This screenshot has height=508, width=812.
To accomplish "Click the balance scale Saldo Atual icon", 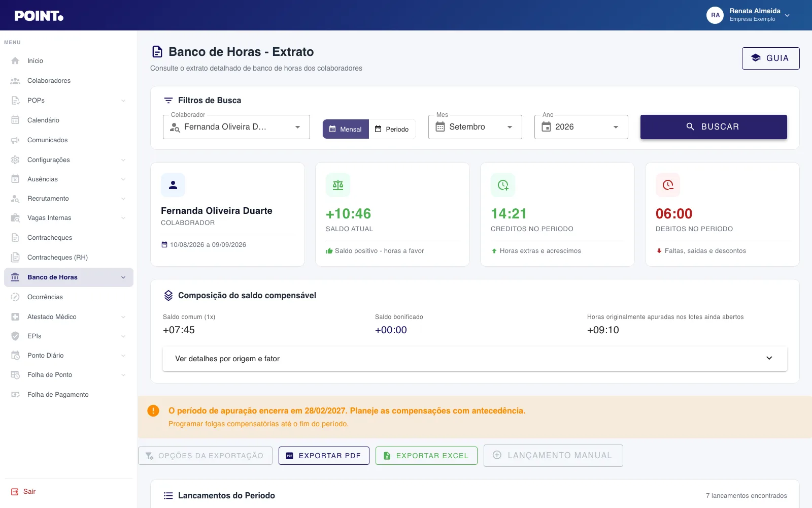I will pyautogui.click(x=338, y=185).
